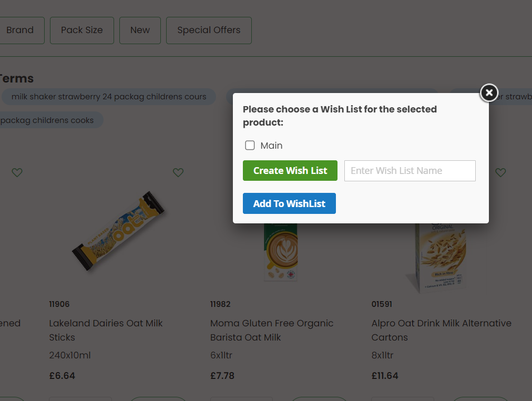Image resolution: width=532 pixels, height=401 pixels.
Task: Click heart icon for Lakeland Oat Milk Sticks
Action: tap(178, 172)
